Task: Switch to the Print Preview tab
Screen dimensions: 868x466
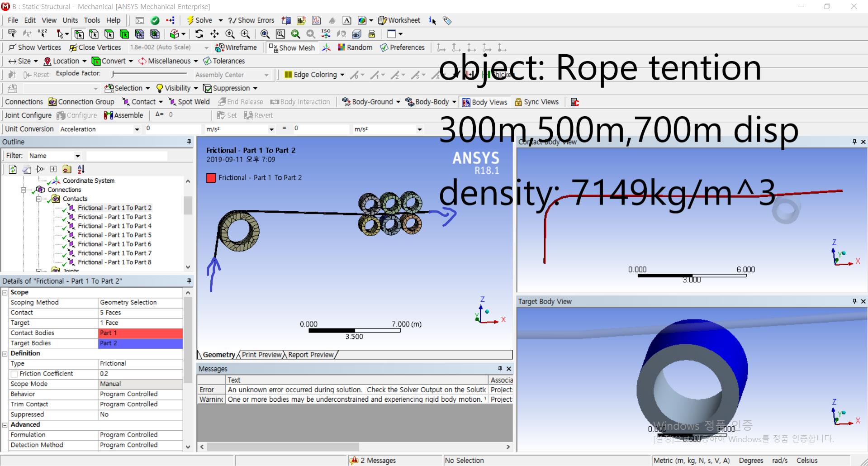Action: point(262,355)
